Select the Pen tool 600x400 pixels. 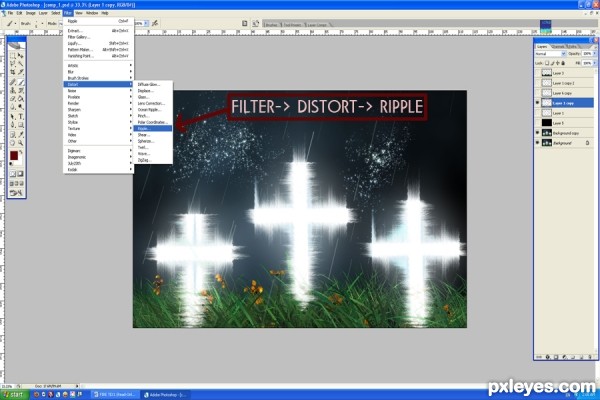point(13,125)
